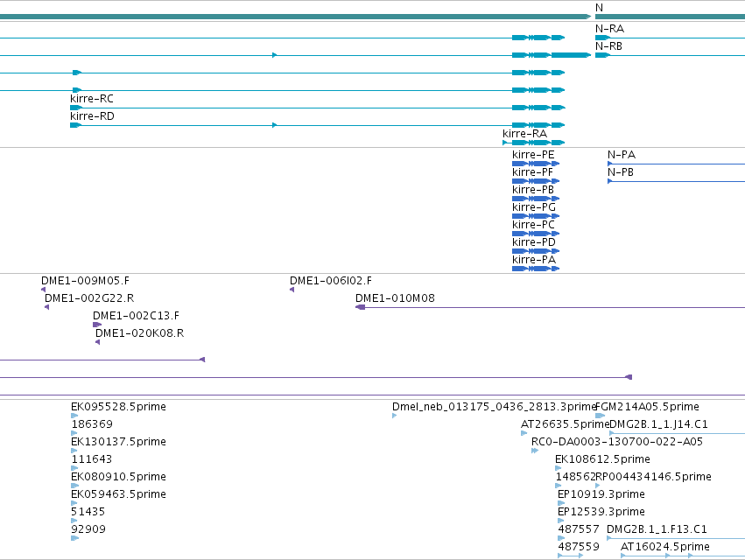This screenshot has width=745, height=560.
Task: Click the EP12539.3prime feature label
Action: 601,512
